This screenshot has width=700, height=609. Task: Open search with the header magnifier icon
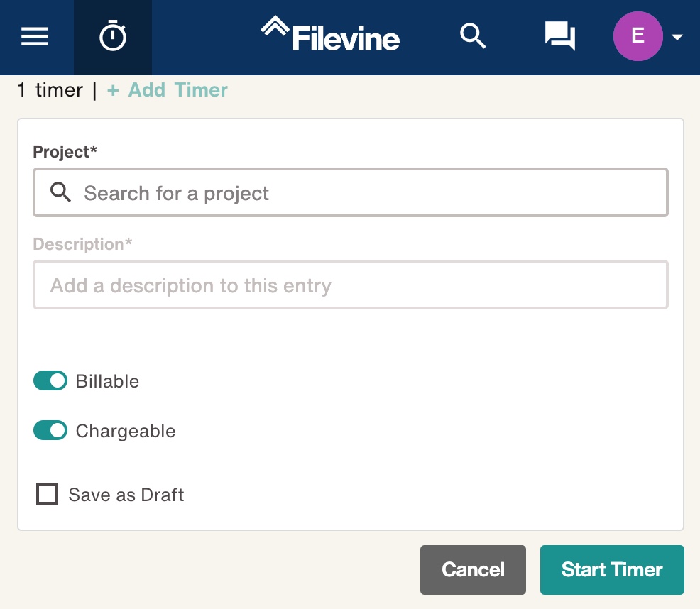473,35
